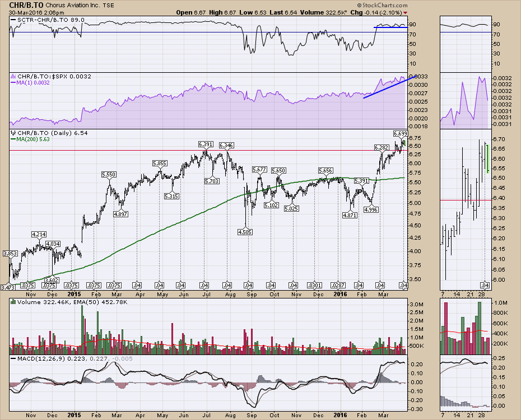The image size is (521, 420).
Task: Click the 3.602 price low label
Action: pos(52,280)
